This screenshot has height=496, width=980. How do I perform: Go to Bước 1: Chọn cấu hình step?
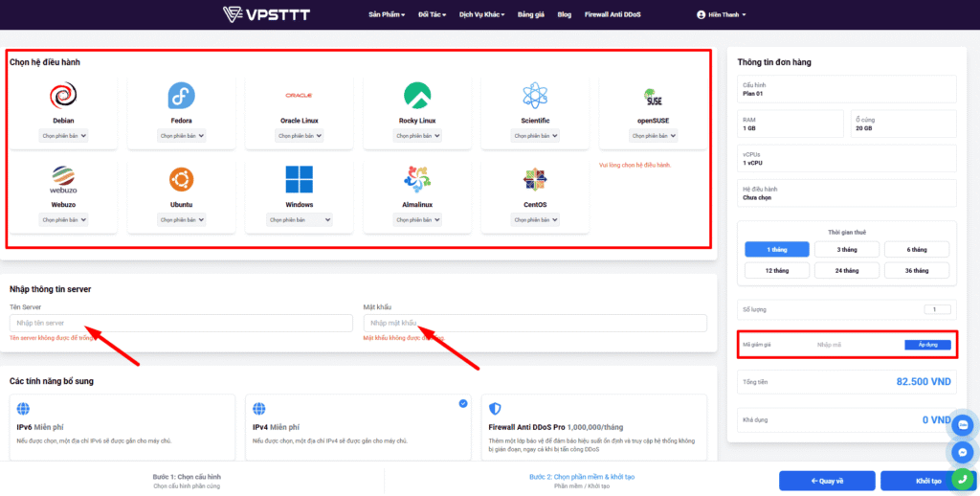[x=187, y=481]
